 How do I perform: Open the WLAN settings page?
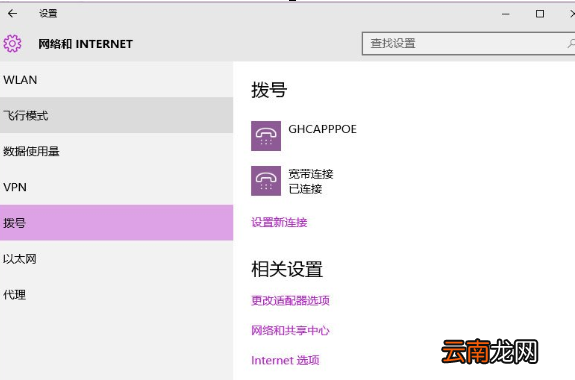click(117, 80)
